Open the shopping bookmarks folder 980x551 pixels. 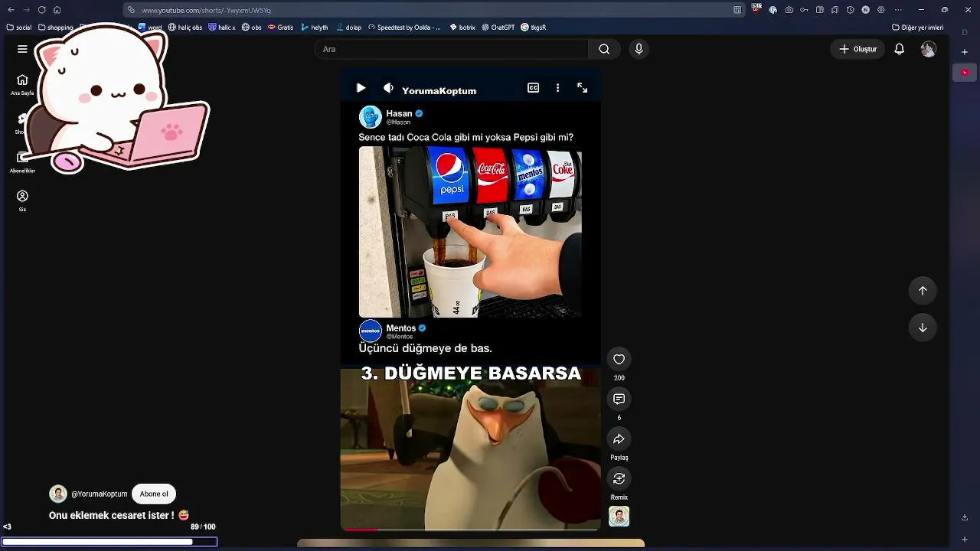56,27
